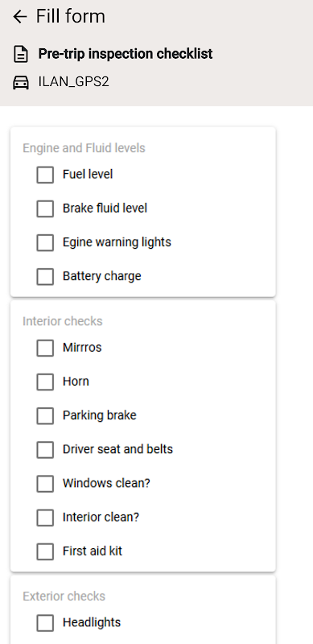Click the Engine and Fluid levels heading
Image resolution: width=313 pixels, height=644 pixels.
84,148
